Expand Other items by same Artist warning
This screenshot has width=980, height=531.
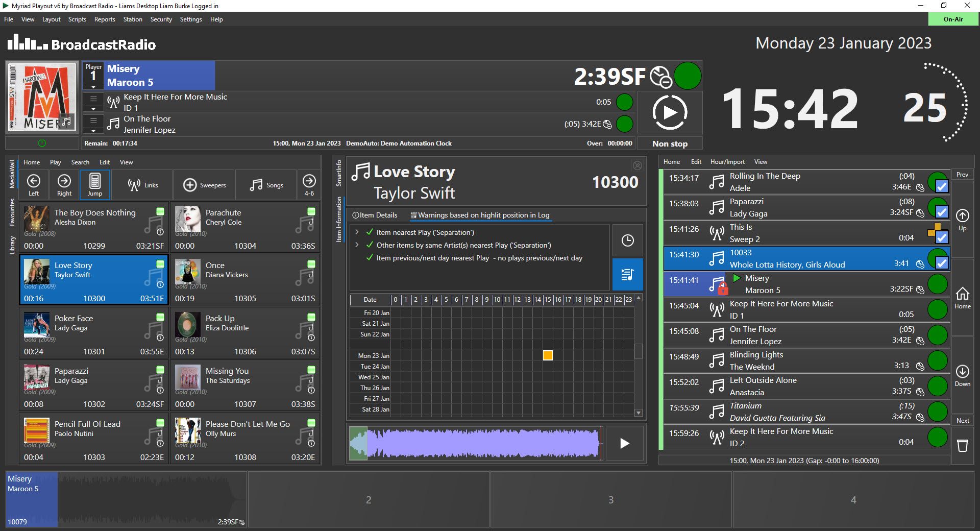point(357,245)
